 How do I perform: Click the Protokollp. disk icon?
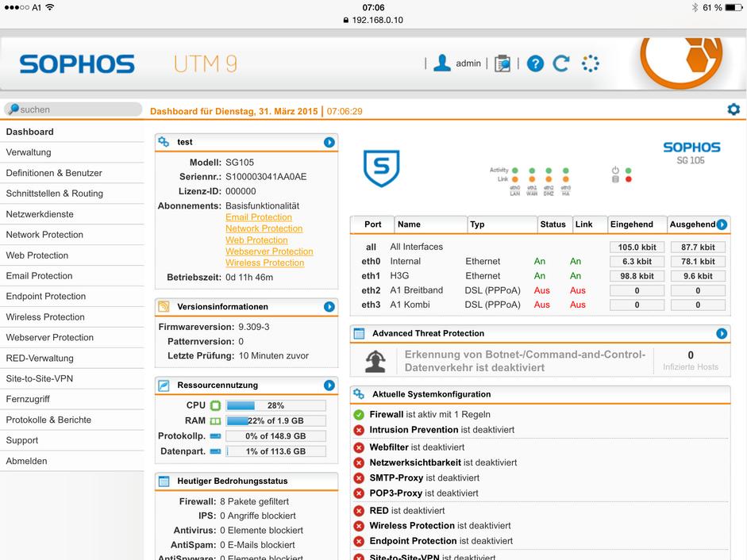click(215, 436)
